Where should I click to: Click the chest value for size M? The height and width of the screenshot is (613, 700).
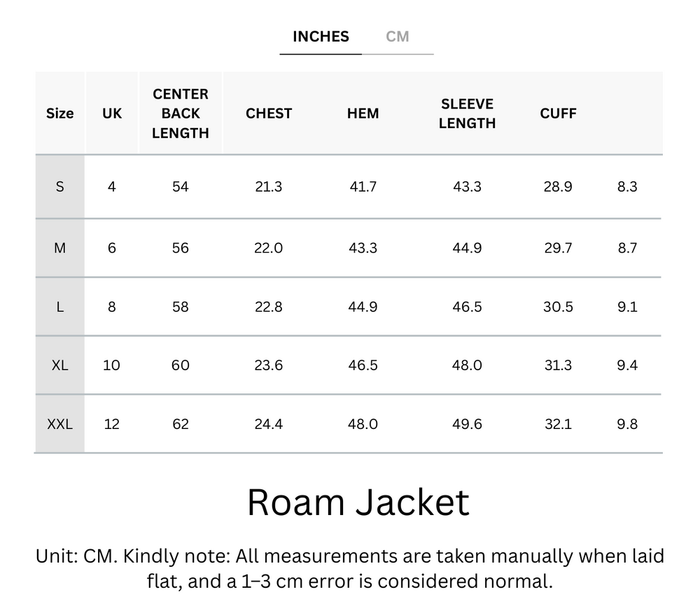click(x=269, y=248)
